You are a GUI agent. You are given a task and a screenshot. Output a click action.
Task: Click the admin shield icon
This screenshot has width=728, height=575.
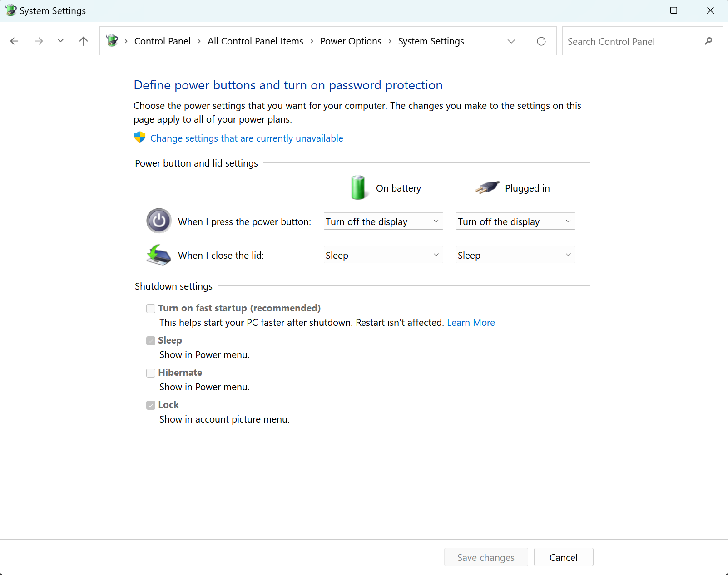[x=140, y=137]
